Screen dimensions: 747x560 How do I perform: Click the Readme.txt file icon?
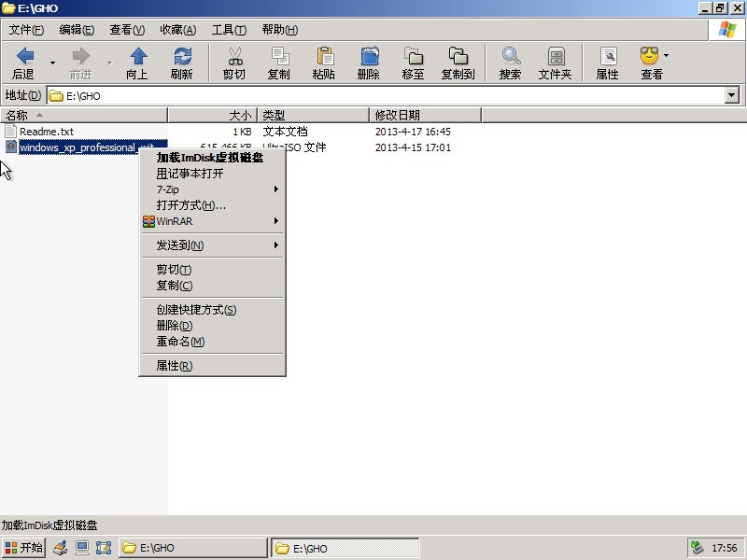[10, 131]
